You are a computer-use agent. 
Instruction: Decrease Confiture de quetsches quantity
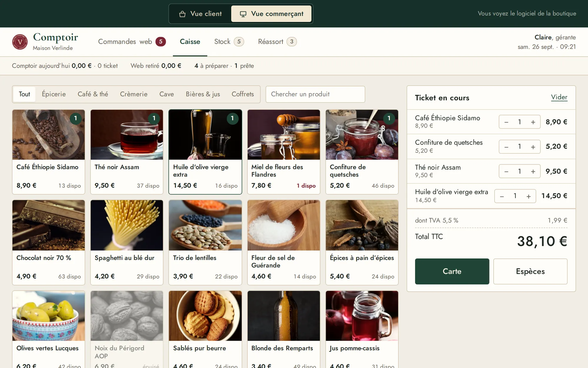click(x=506, y=147)
